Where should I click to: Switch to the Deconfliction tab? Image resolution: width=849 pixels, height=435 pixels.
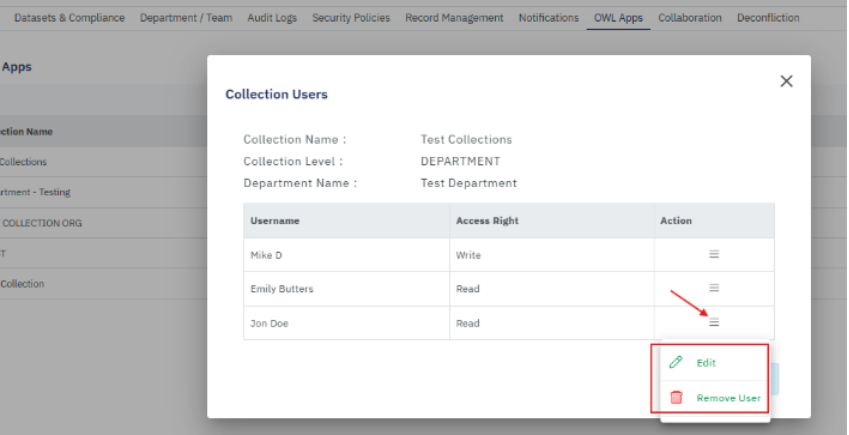point(768,18)
